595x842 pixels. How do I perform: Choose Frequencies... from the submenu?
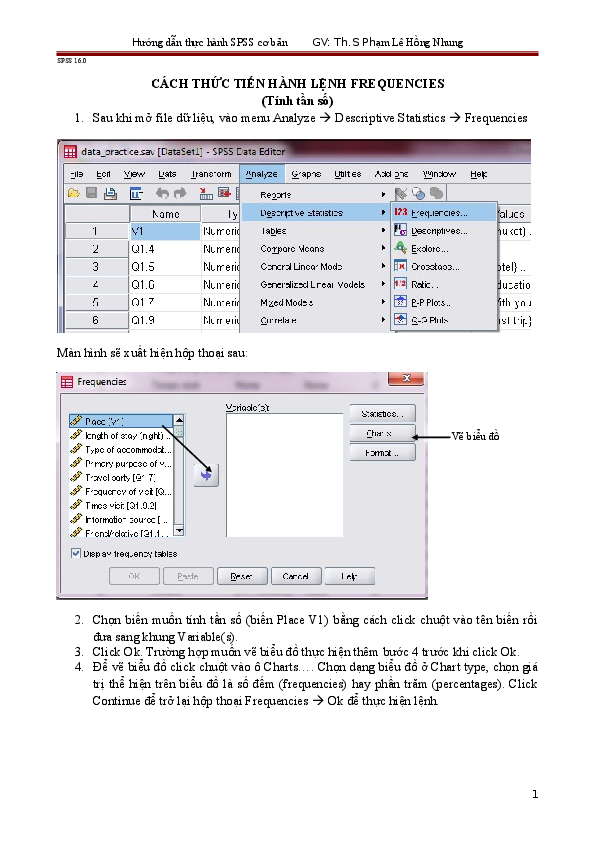pyautogui.click(x=444, y=213)
